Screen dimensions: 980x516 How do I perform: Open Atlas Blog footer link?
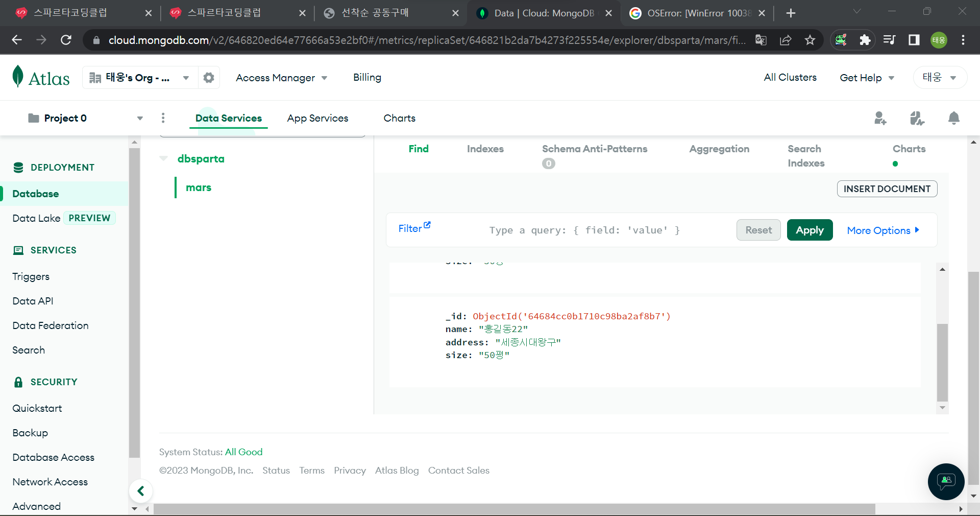tap(397, 471)
